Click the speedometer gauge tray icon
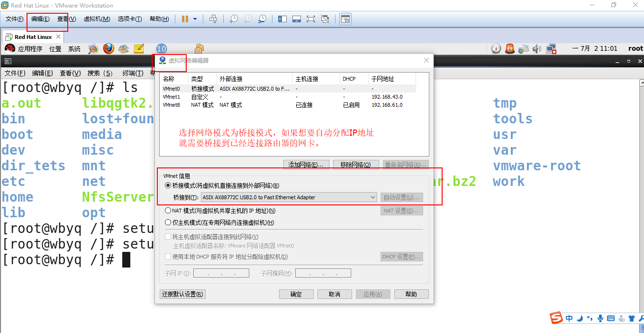644x333 pixels. 496,48
